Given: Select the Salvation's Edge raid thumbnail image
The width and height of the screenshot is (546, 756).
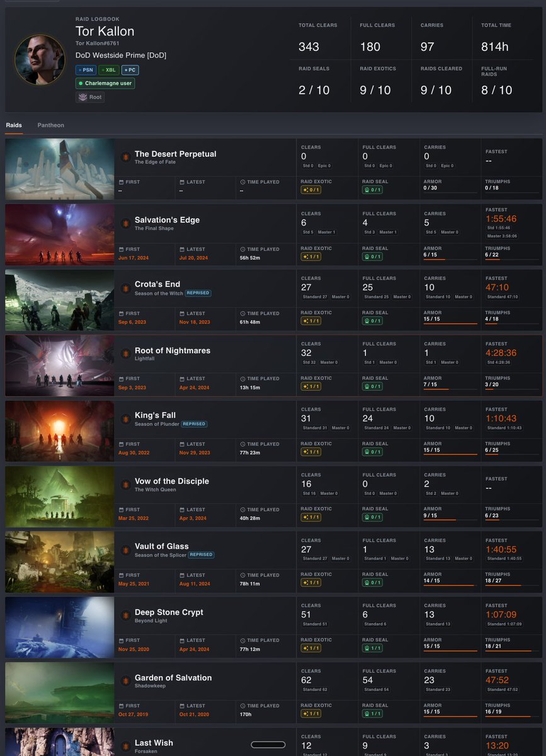Looking at the screenshot, I should pos(60,234).
